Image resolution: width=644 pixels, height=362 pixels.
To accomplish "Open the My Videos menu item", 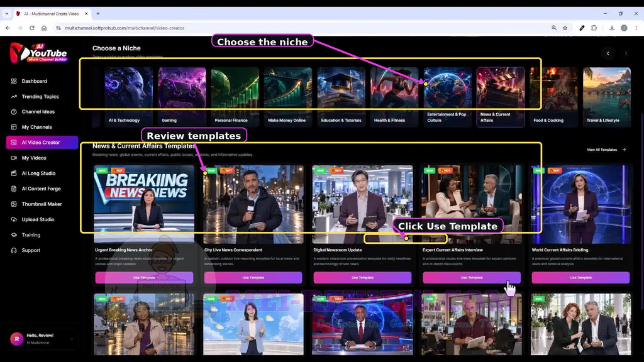I will click(34, 158).
